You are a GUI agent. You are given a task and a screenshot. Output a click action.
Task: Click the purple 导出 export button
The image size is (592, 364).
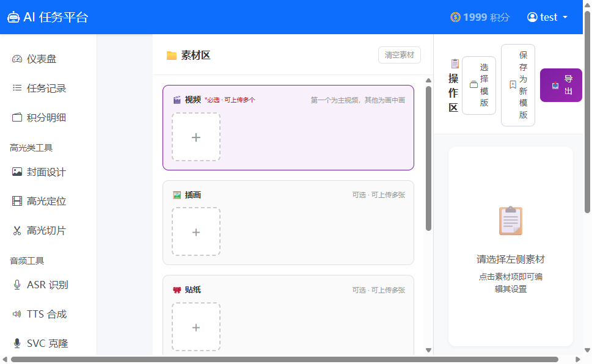pyautogui.click(x=561, y=86)
